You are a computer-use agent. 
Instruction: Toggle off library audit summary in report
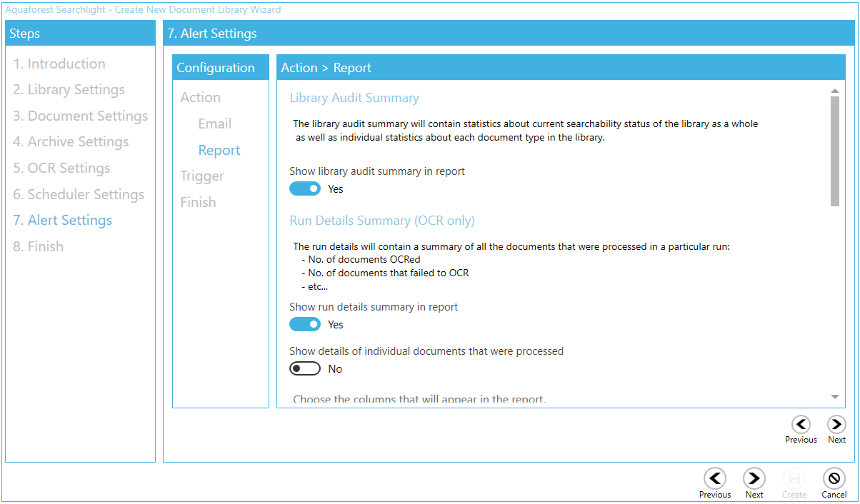305,189
